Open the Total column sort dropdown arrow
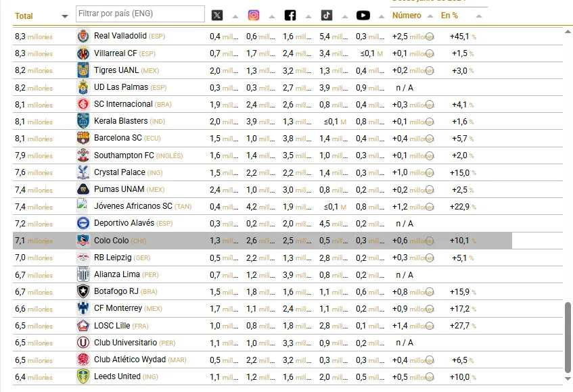This screenshot has height=392, width=573. tap(65, 16)
